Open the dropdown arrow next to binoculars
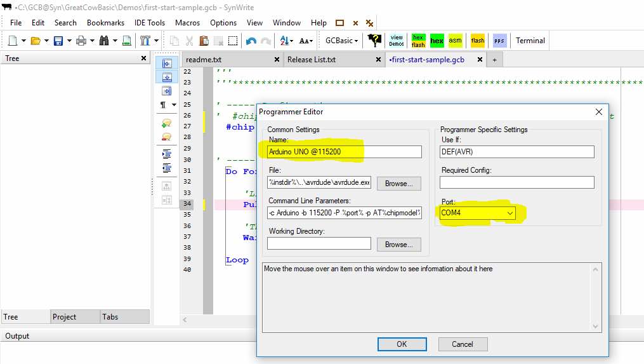The width and height of the screenshot is (644, 364). (115, 41)
